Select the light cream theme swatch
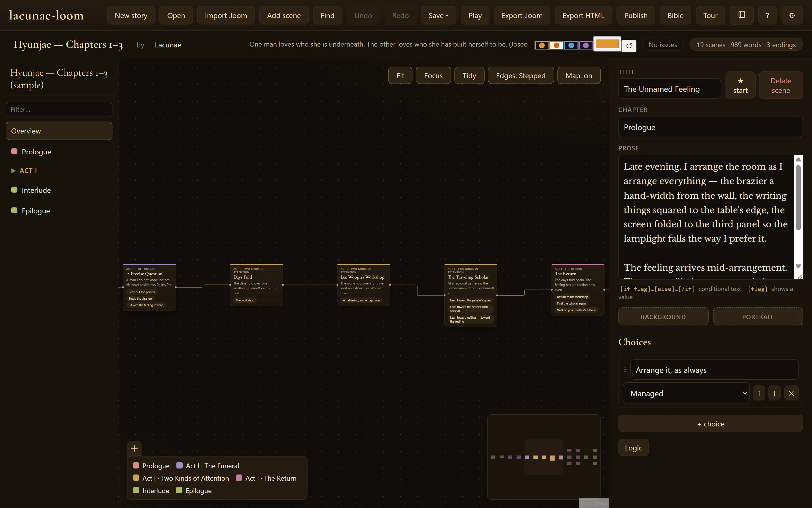 556,45
